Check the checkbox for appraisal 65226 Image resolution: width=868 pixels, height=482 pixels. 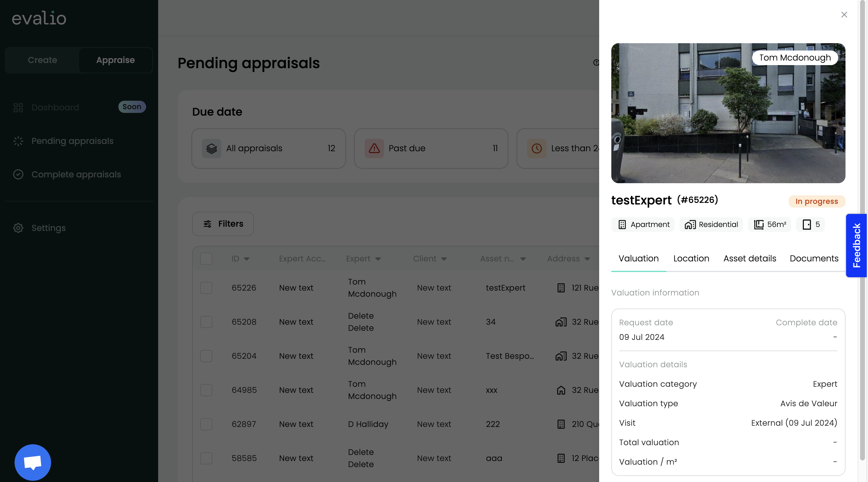(206, 288)
